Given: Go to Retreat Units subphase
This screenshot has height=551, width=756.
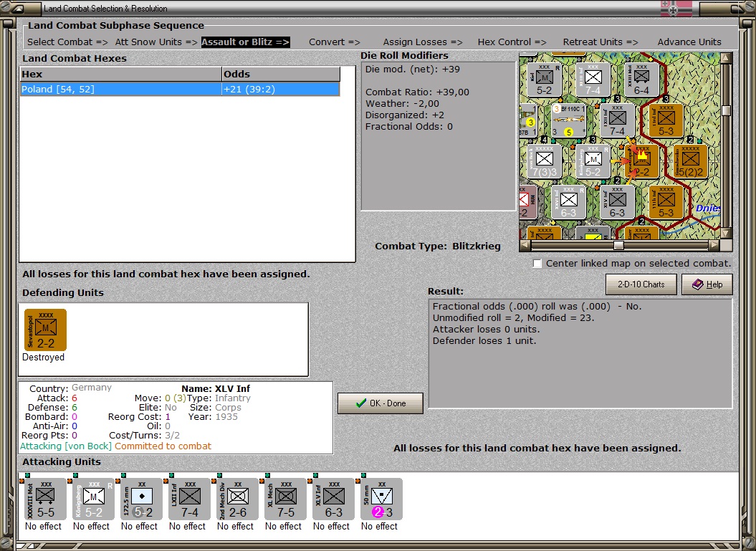Looking at the screenshot, I should tap(601, 42).
